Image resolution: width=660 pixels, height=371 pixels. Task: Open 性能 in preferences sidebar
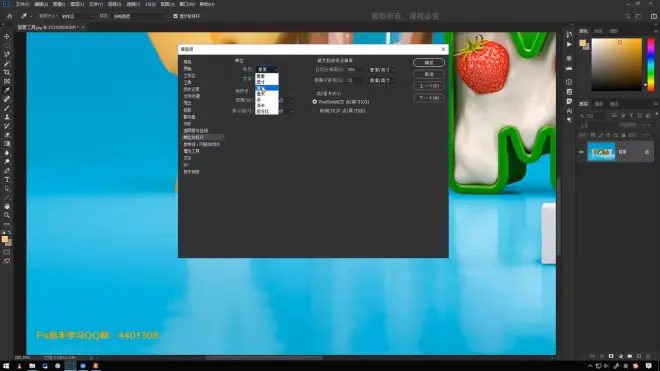click(187, 110)
